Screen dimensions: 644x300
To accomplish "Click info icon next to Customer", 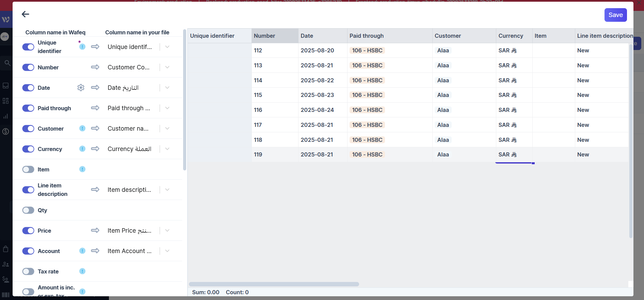I will pos(82,128).
